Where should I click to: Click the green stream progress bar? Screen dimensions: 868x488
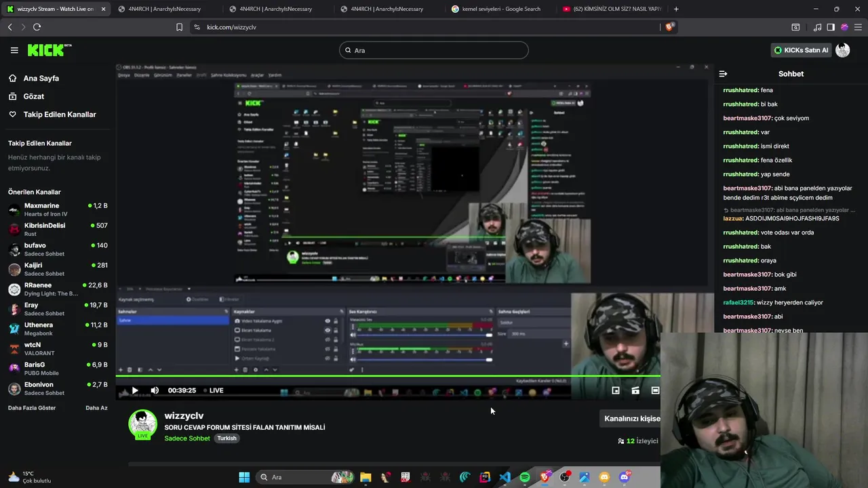coord(388,376)
